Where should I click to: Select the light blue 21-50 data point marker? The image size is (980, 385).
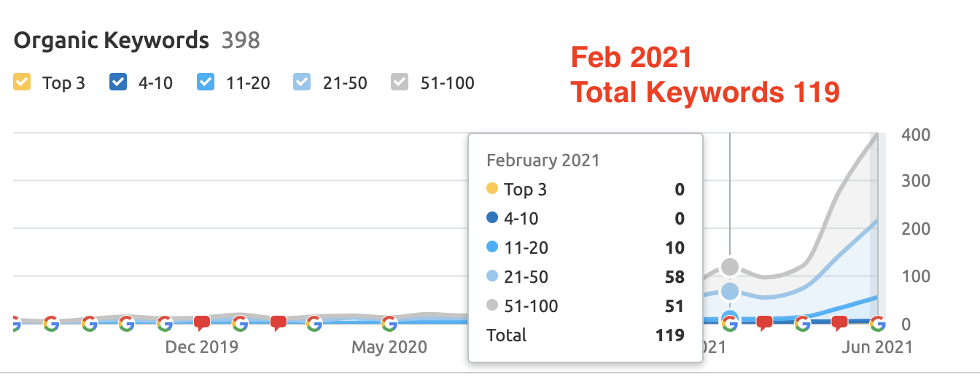[729, 292]
